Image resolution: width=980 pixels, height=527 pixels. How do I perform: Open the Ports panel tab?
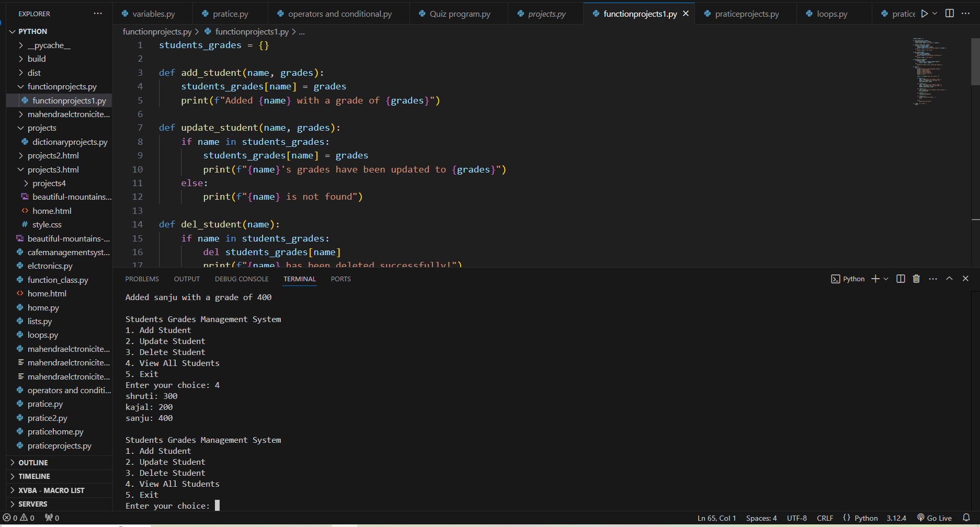coord(340,279)
